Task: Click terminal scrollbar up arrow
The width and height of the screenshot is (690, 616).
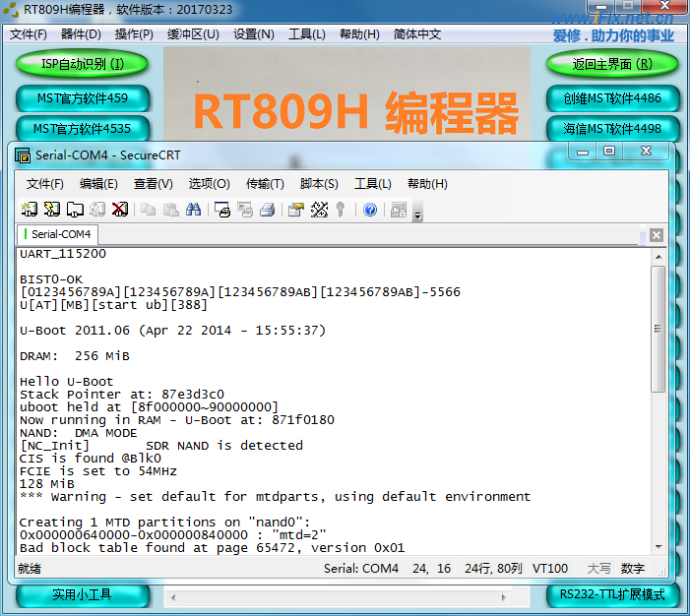Action: point(659,257)
